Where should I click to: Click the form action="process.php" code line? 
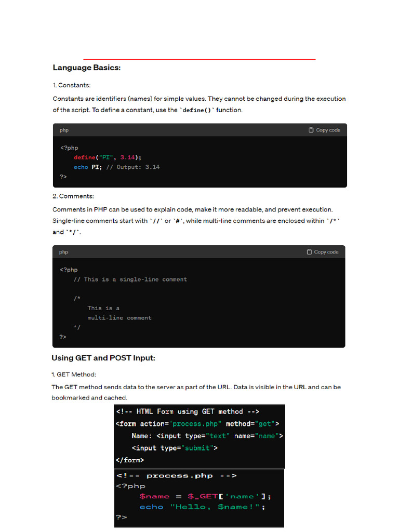point(197,423)
